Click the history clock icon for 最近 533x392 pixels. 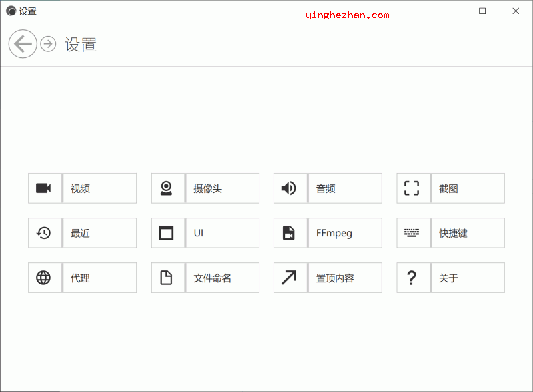tap(44, 233)
